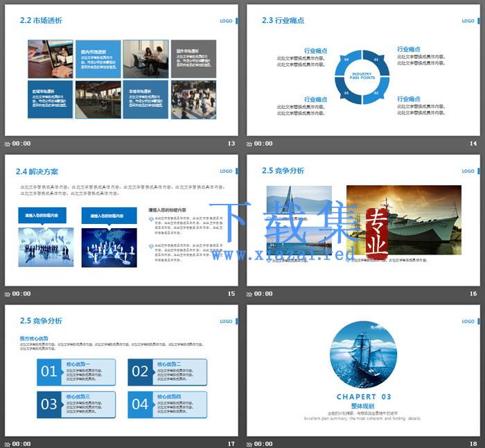Screen dimensions: 485x448
Task: Select slide 17 thumbnail with the 01–04 advantage boxes
Action: tap(121, 370)
